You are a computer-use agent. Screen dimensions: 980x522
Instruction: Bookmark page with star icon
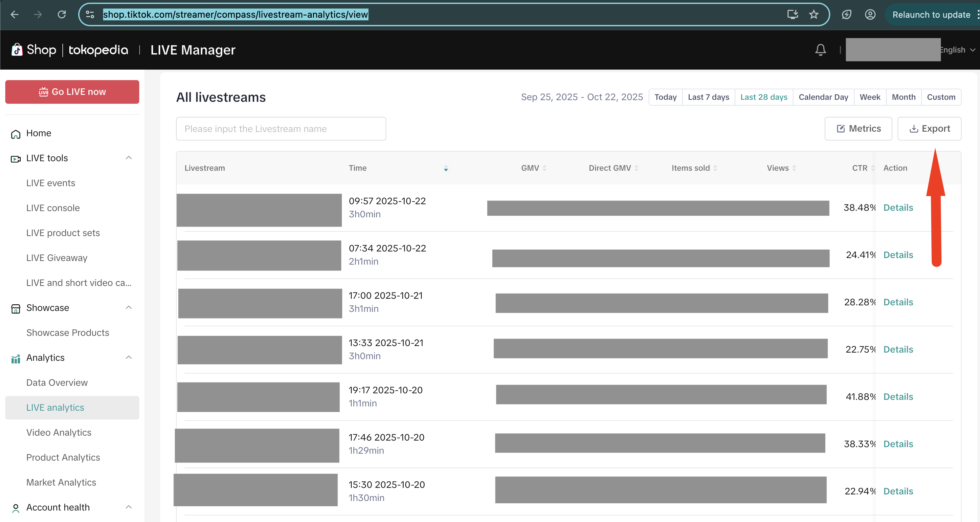[813, 14]
